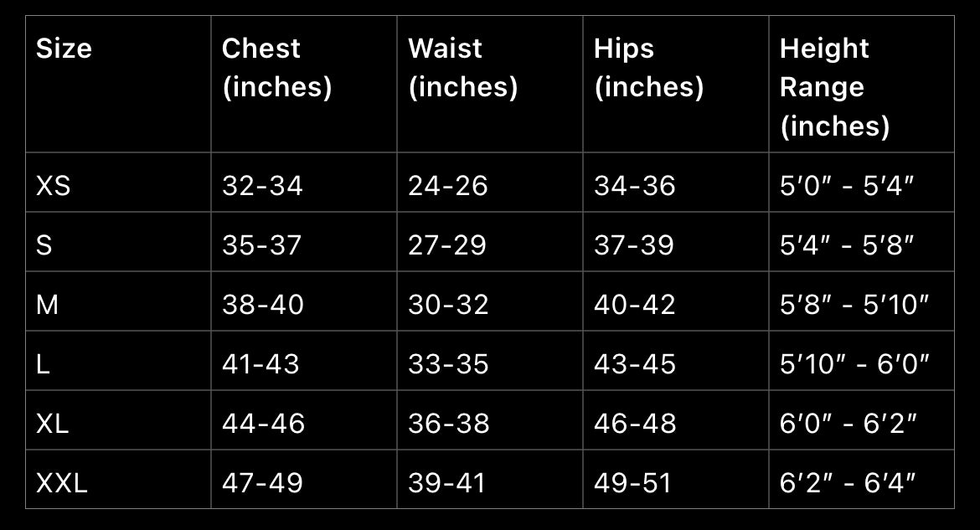Click the Waist (inches) header cell

click(x=462, y=68)
